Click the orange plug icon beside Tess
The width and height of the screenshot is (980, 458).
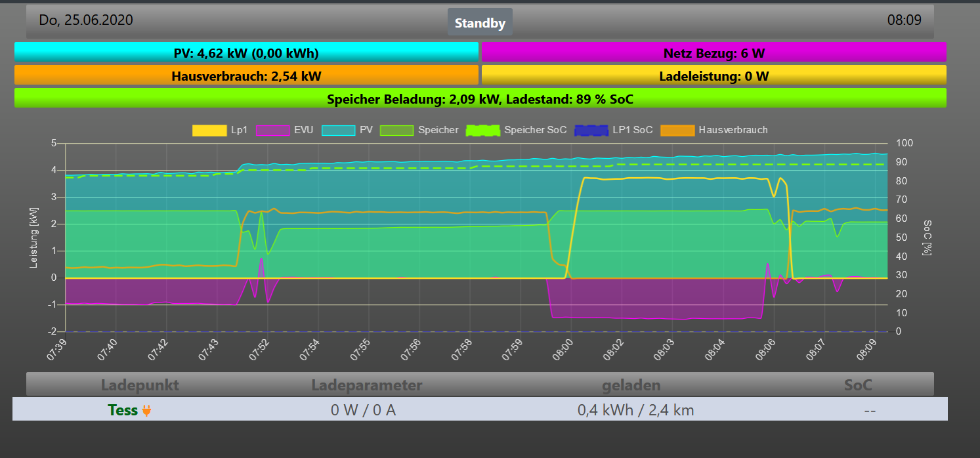[146, 411]
